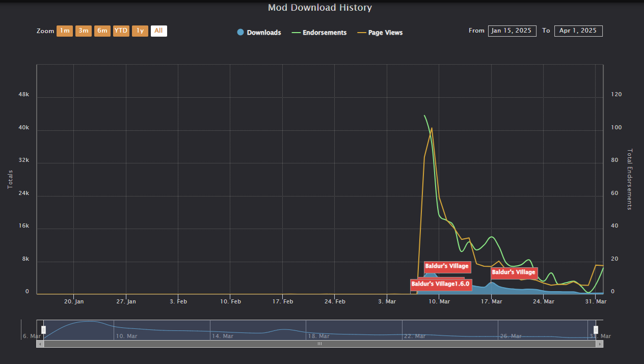The height and width of the screenshot is (364, 644).
Task: Toggle the Downloads series in legend
Action: tap(259, 33)
